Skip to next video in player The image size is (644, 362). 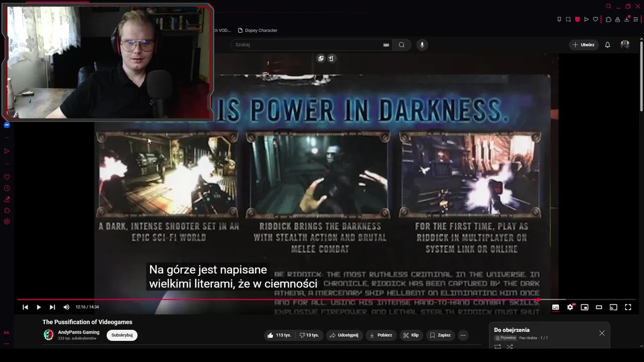point(52,307)
